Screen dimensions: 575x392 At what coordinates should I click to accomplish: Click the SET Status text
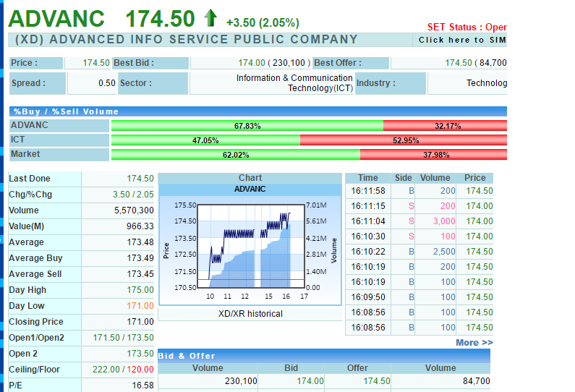(x=467, y=27)
